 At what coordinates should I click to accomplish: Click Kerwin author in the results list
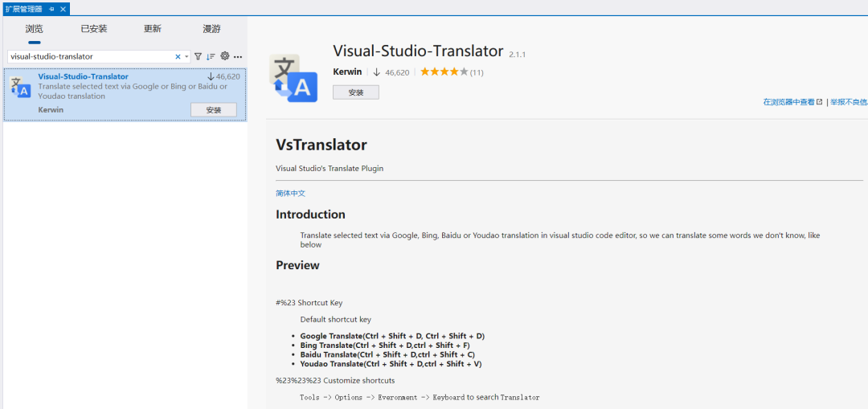tap(51, 109)
